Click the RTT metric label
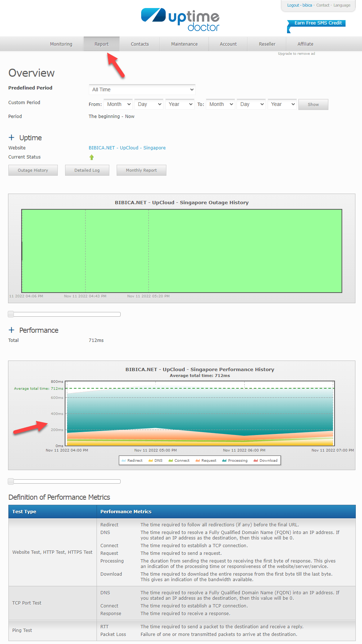 (105, 626)
